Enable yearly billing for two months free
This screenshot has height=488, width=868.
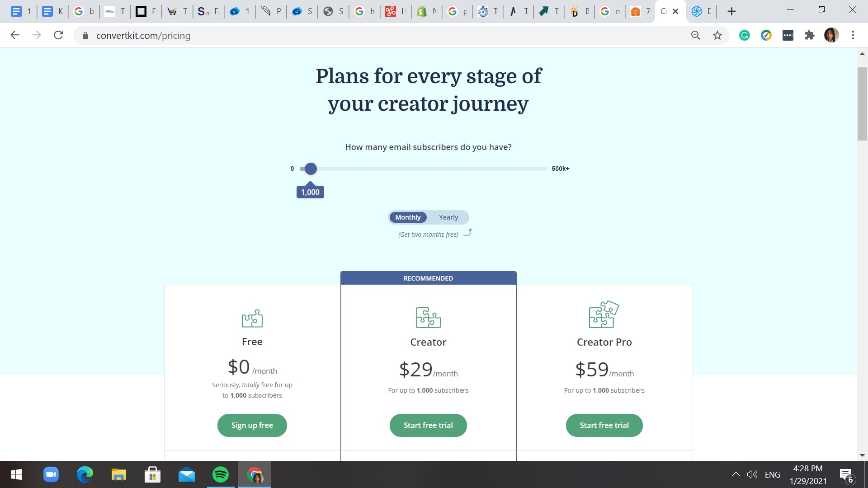tap(448, 217)
